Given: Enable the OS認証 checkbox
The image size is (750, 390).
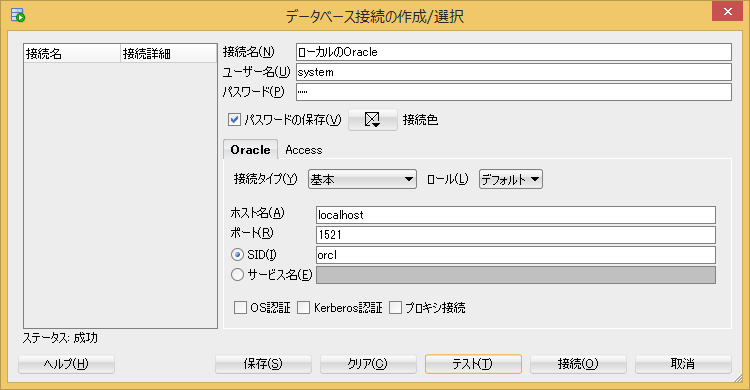Looking at the screenshot, I should [x=240, y=307].
